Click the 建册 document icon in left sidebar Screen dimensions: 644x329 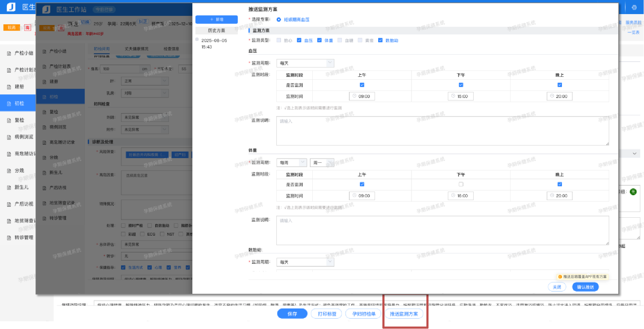pyautogui.click(x=9, y=87)
